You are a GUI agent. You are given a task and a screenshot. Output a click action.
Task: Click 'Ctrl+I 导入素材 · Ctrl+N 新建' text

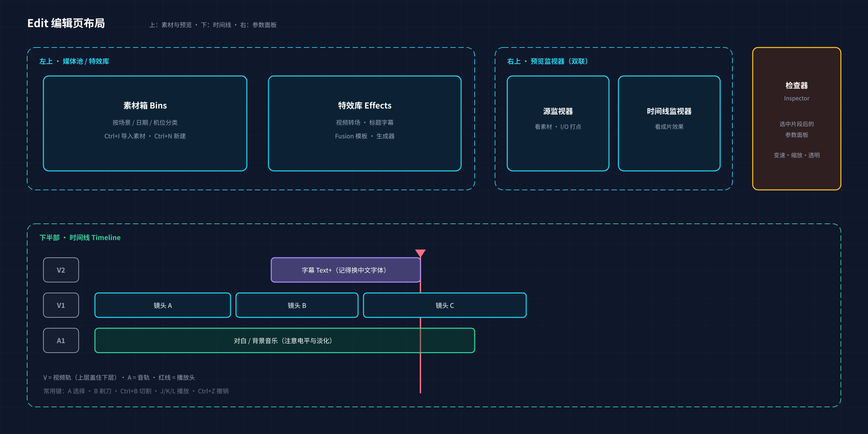pyautogui.click(x=145, y=136)
